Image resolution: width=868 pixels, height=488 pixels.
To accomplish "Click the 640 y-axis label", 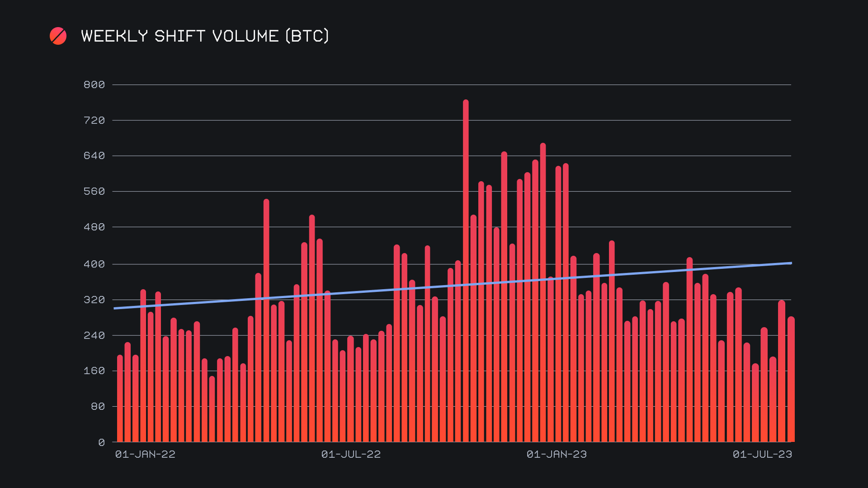I will click(x=94, y=155).
